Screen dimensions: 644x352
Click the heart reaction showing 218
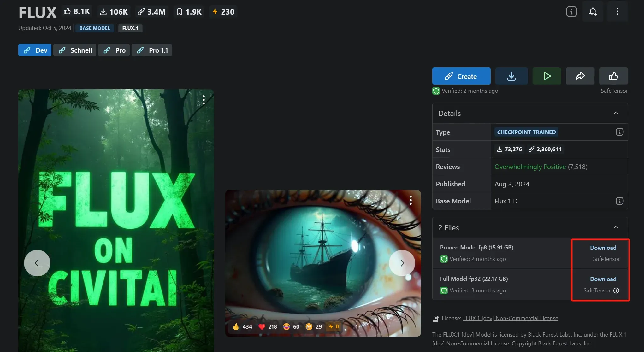tap(268, 326)
